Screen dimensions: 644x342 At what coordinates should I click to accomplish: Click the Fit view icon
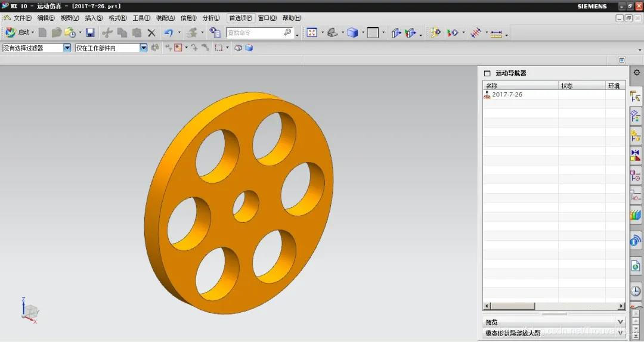312,32
